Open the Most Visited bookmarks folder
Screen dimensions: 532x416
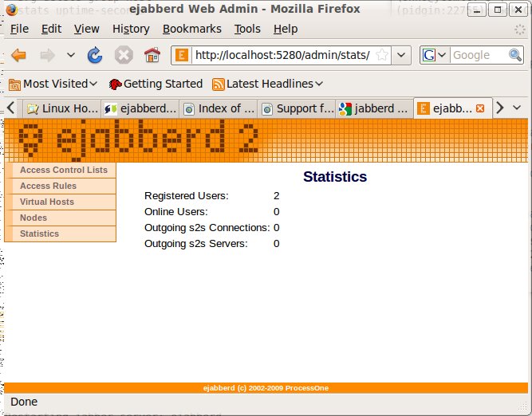(53, 84)
